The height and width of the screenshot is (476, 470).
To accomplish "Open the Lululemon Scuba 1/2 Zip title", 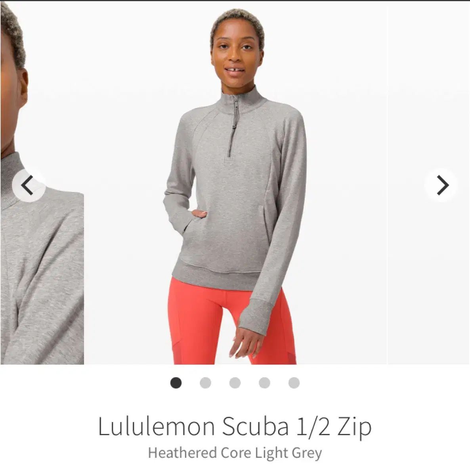I will [235, 426].
